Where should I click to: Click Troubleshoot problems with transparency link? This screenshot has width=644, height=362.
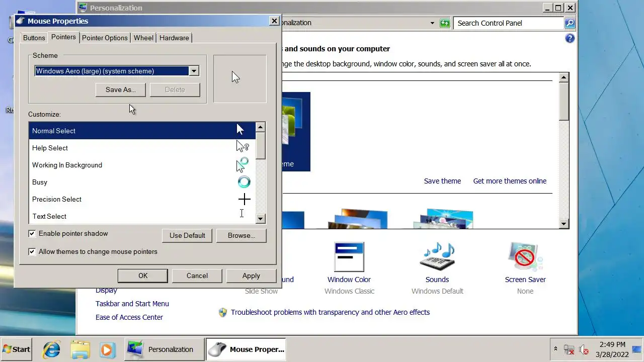[330, 312]
